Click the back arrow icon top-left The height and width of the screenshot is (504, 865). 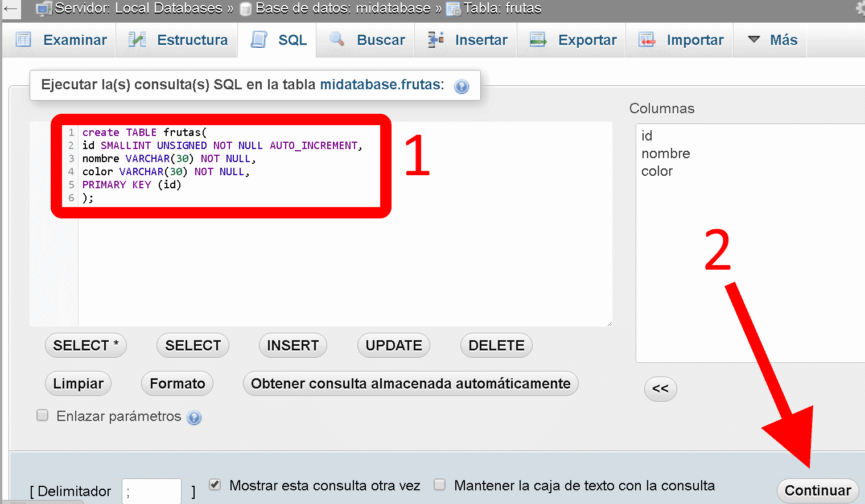click(x=11, y=9)
